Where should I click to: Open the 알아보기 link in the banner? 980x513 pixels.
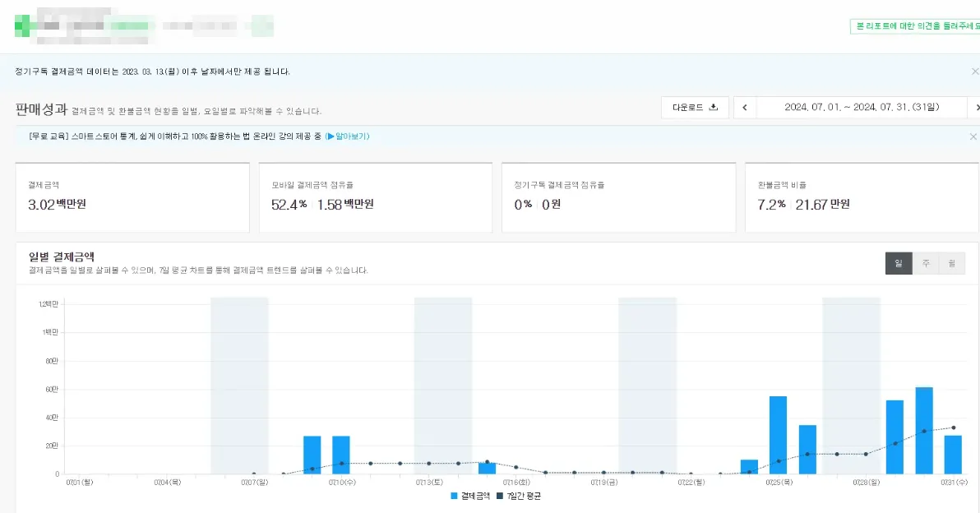point(348,136)
